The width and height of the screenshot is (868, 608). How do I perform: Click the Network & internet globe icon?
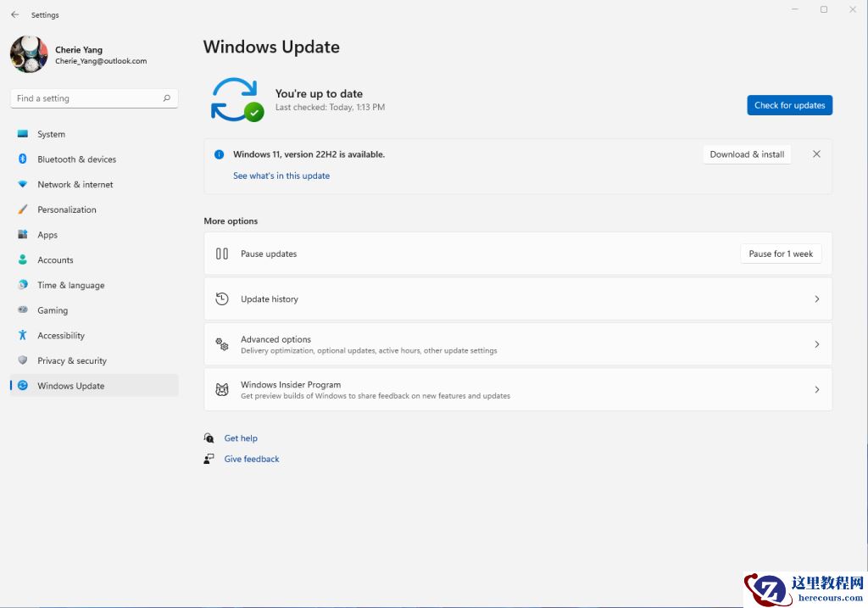[x=23, y=184]
